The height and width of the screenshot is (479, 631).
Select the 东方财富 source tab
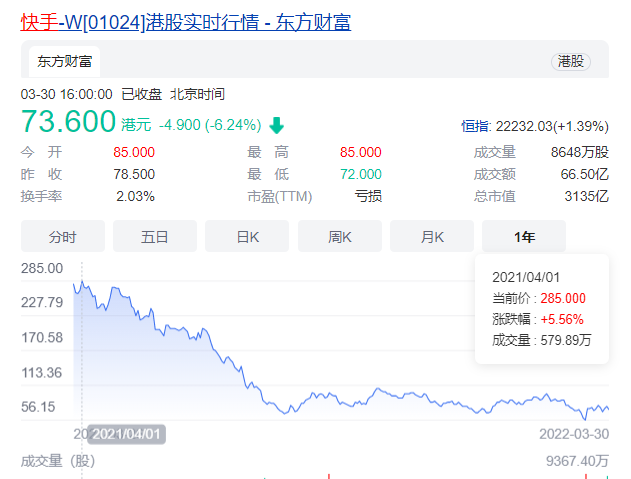point(64,62)
